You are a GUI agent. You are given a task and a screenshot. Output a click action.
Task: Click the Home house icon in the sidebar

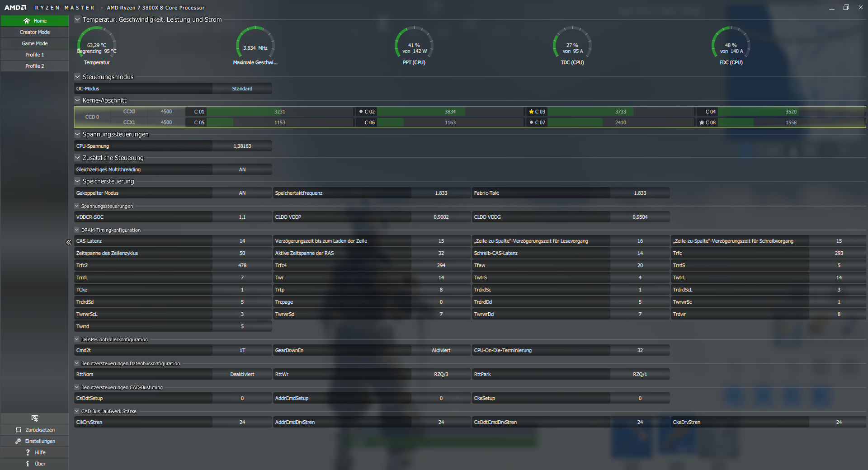(x=27, y=21)
